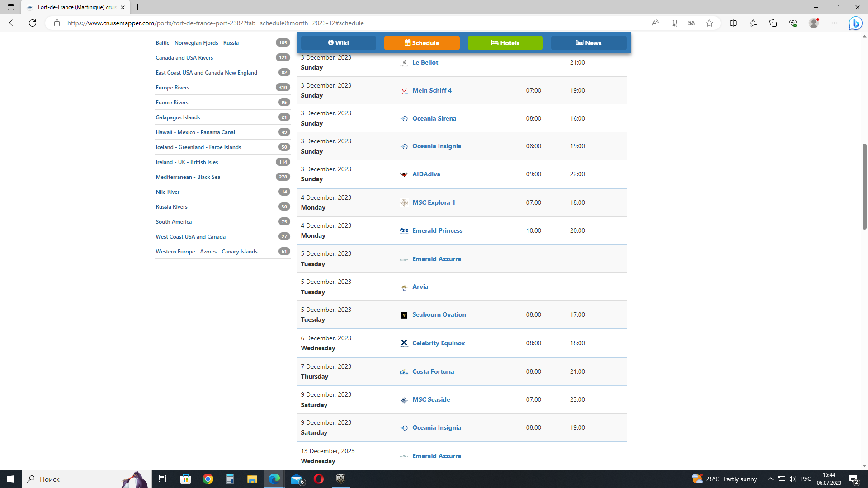This screenshot has width=868, height=488.
Task: Open the weather widget Partly sunny
Action: [x=724, y=479]
